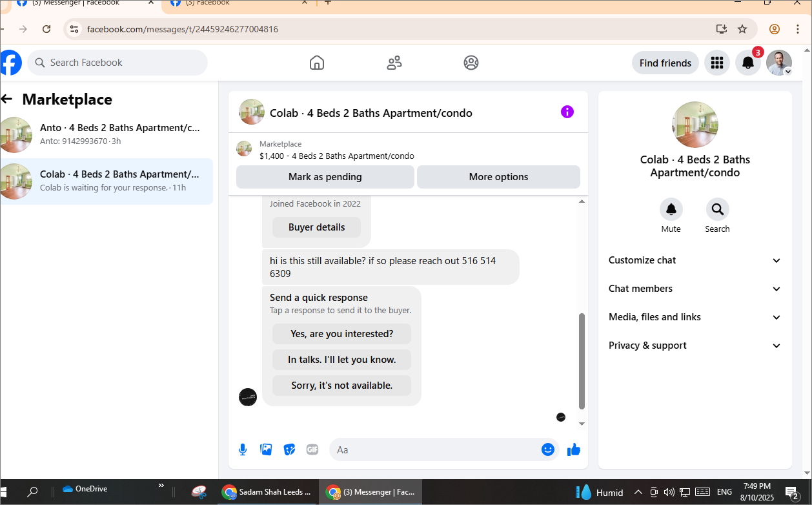The height and width of the screenshot is (505, 812).
Task: Open Sadam Shah Leeds Chrome taskbar window
Action: point(268,492)
